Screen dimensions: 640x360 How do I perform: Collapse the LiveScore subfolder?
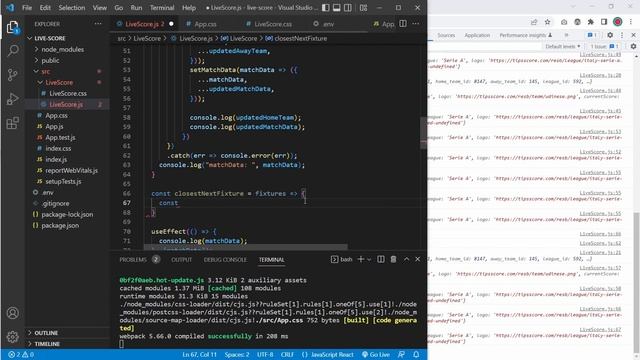59,82
